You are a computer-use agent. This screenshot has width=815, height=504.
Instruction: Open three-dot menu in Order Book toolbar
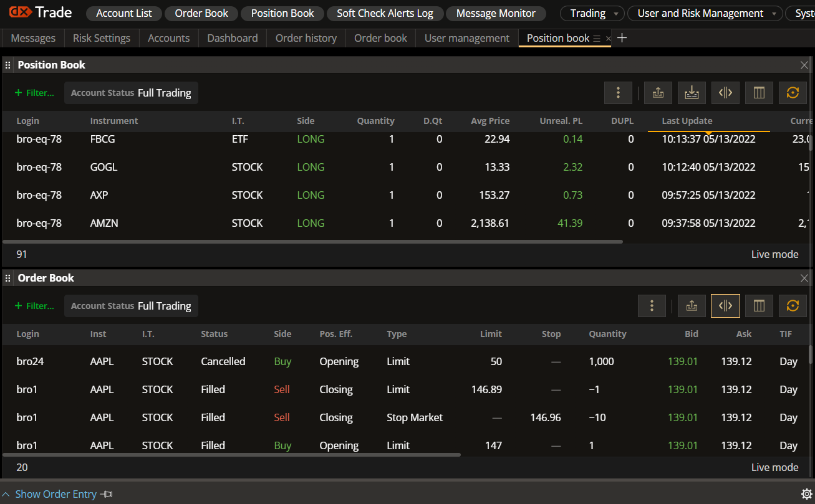652,306
